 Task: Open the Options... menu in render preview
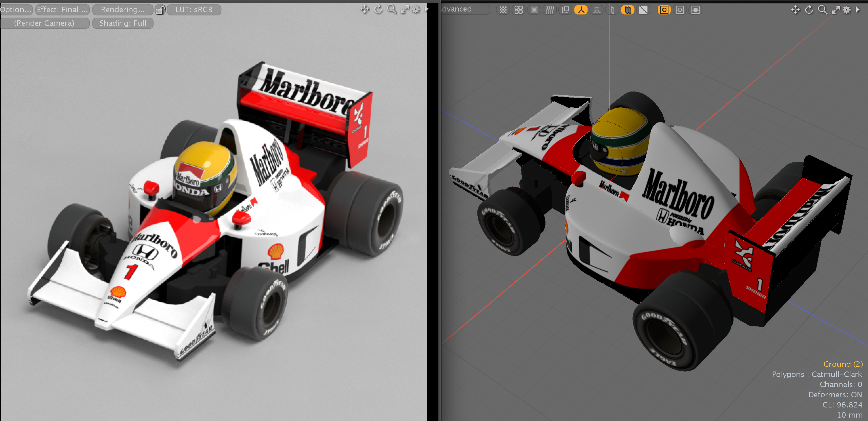(x=16, y=9)
